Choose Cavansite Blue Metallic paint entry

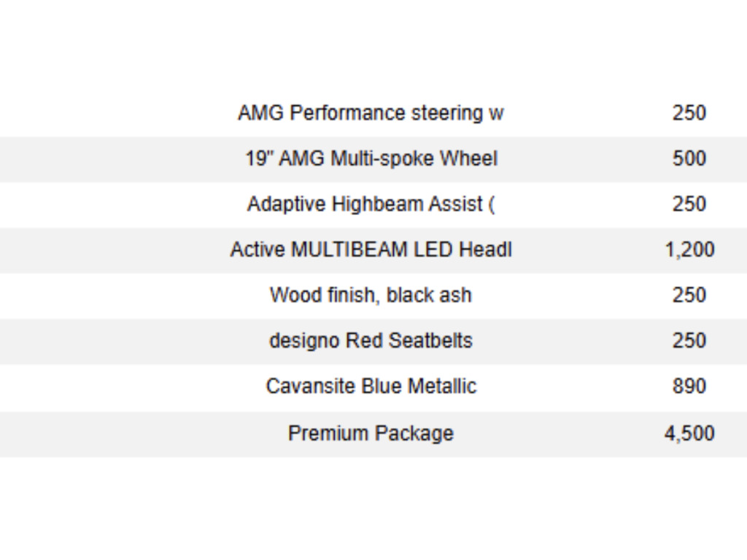(371, 386)
